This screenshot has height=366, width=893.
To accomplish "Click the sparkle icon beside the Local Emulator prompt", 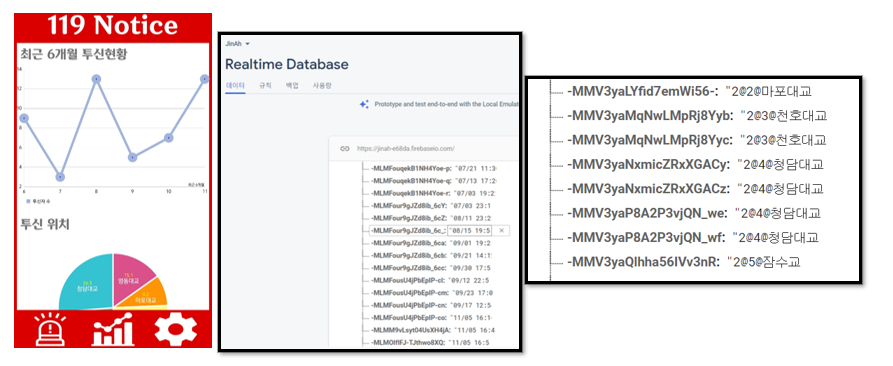I will pos(364,104).
